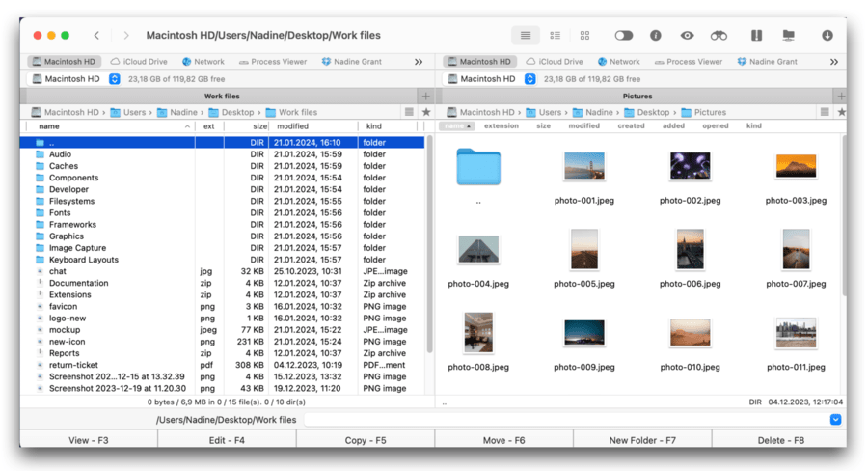The height and width of the screenshot is (471, 868).
Task: Click the archive compress icon
Action: [756, 36]
